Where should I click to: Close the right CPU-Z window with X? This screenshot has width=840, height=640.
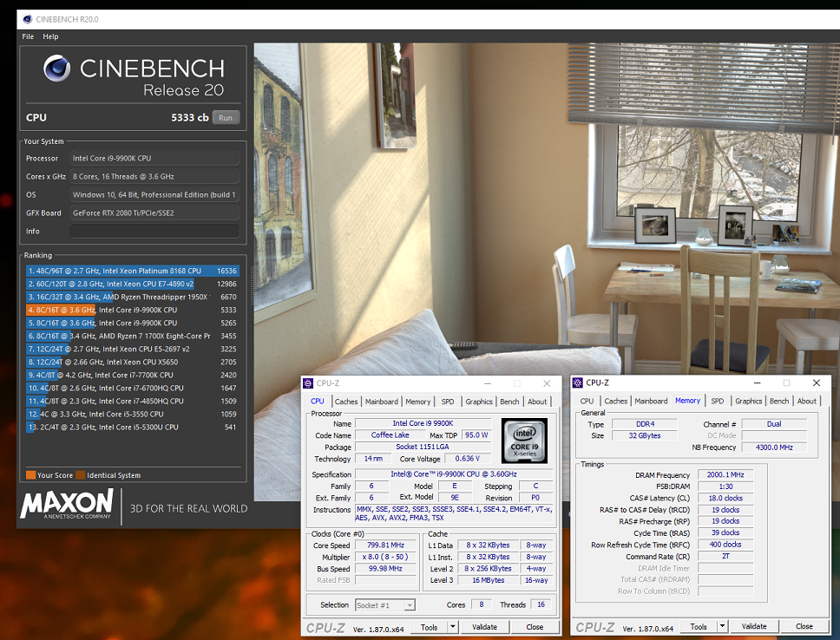[817, 383]
